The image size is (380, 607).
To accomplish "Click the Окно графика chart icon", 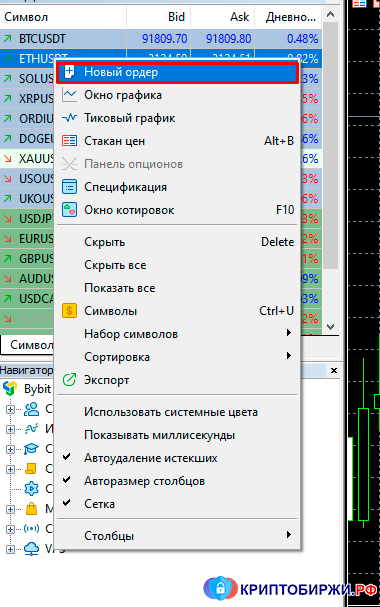I will 69,95.
